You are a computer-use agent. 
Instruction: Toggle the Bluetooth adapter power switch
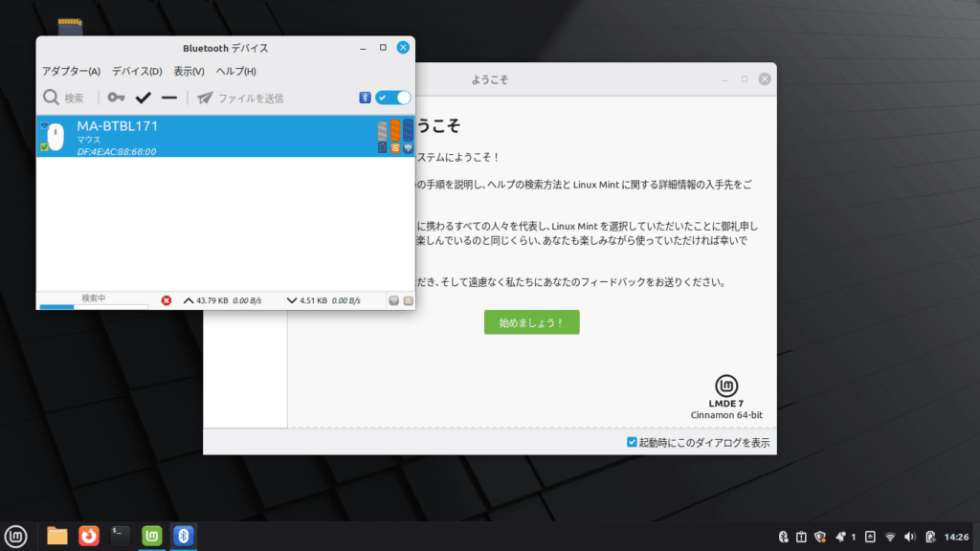coord(392,98)
